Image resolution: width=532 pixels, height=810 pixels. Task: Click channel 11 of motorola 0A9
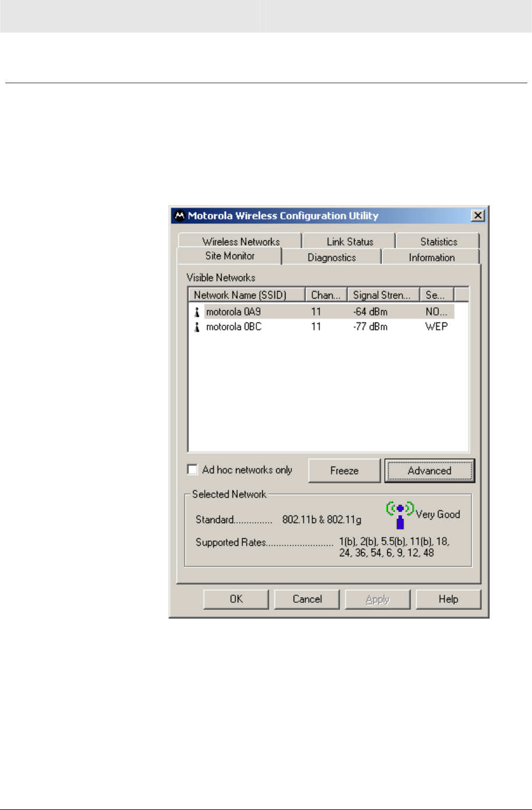(316, 312)
